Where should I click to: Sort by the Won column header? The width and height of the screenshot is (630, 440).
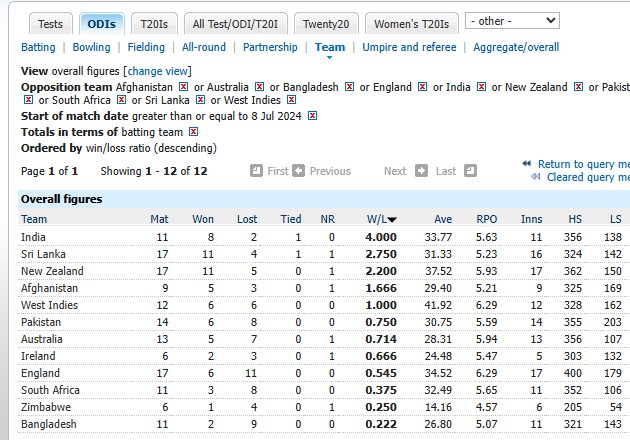pyautogui.click(x=203, y=219)
